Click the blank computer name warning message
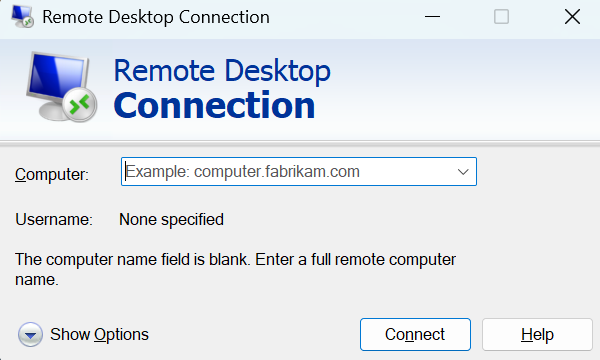 pos(235,269)
